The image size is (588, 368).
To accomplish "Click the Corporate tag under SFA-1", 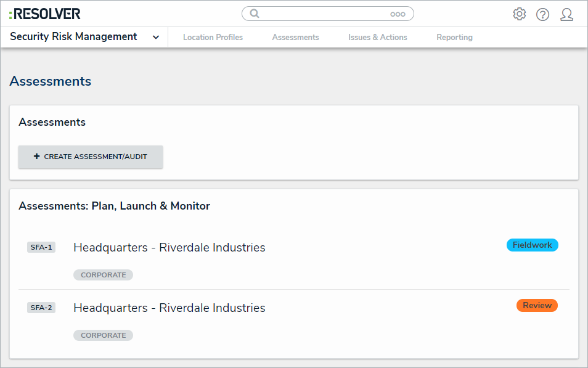I will click(103, 275).
